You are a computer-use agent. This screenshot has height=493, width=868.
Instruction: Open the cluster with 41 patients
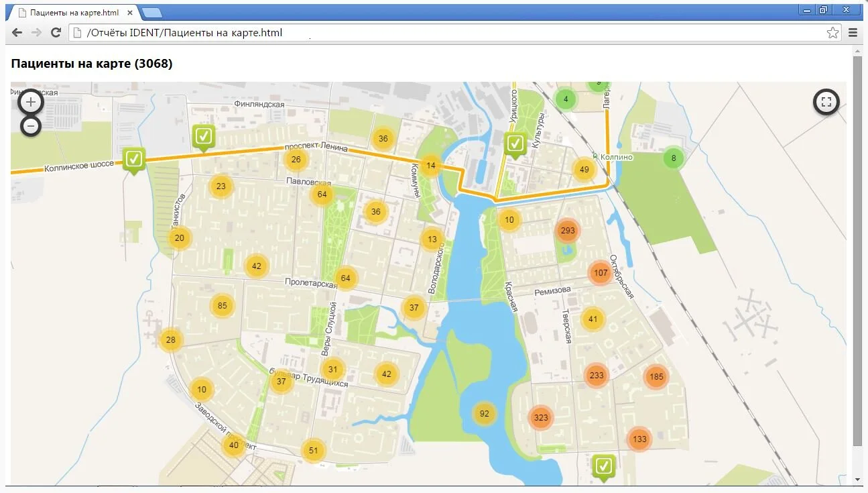(593, 320)
